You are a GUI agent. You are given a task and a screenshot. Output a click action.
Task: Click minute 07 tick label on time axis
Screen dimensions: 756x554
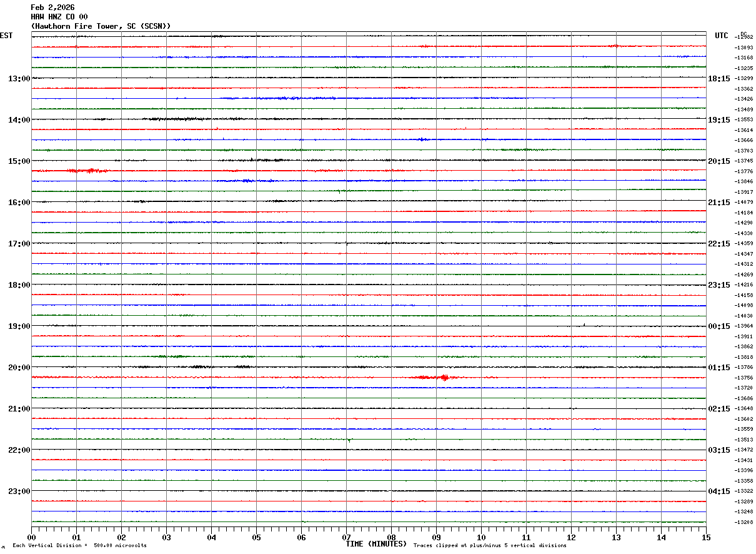tap(346, 537)
